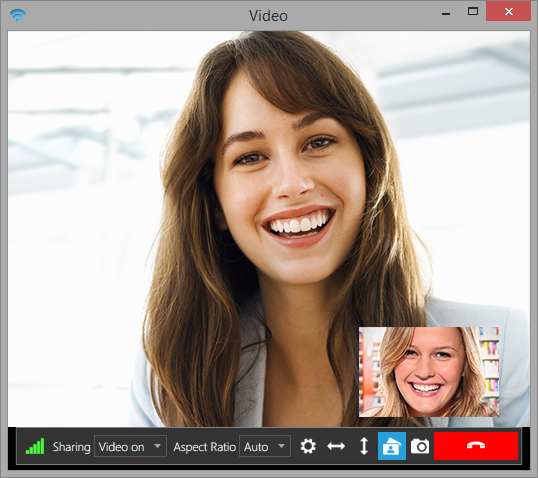Maximize the Video window

(473, 12)
